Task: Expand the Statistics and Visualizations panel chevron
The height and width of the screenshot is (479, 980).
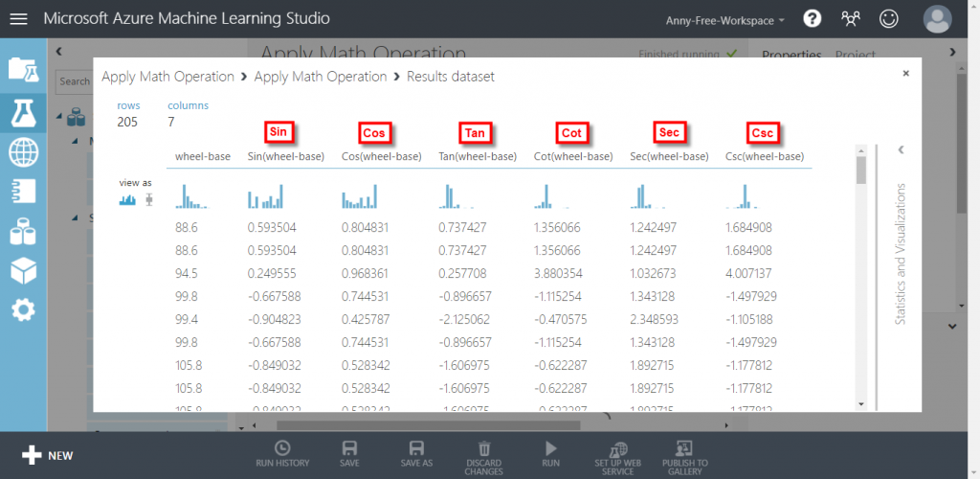Action: [x=900, y=150]
